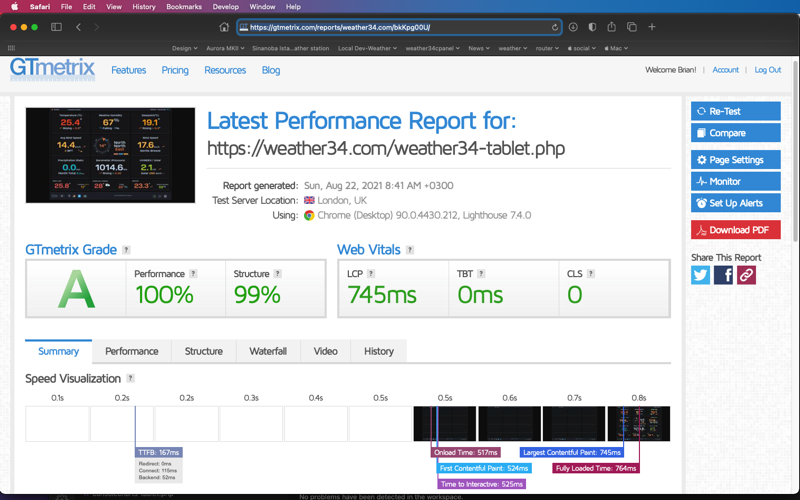Open the Pricing link

coord(175,70)
